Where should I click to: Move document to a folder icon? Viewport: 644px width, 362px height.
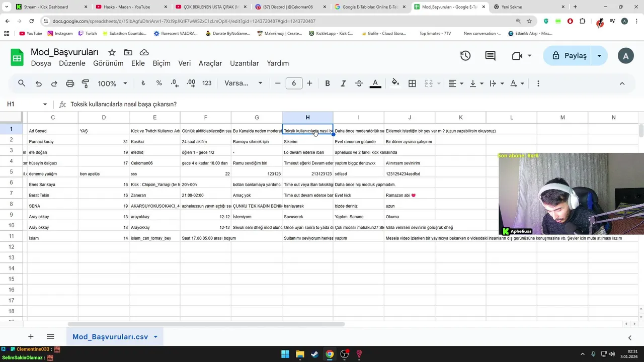128,52
